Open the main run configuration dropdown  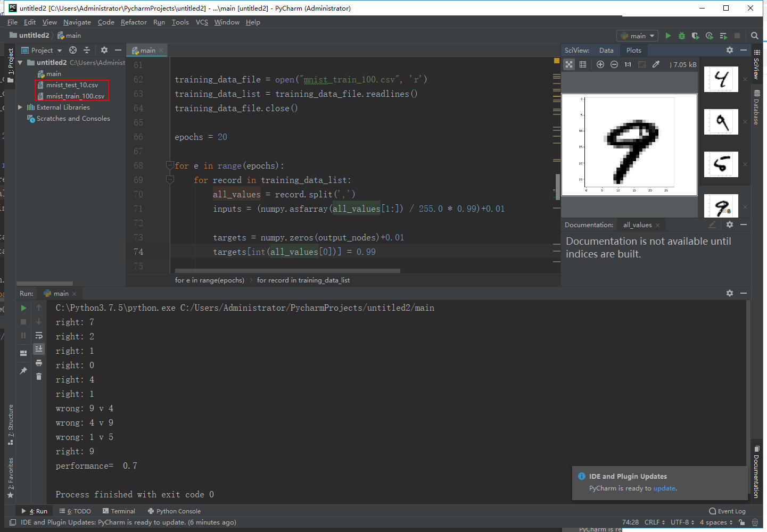click(x=637, y=36)
